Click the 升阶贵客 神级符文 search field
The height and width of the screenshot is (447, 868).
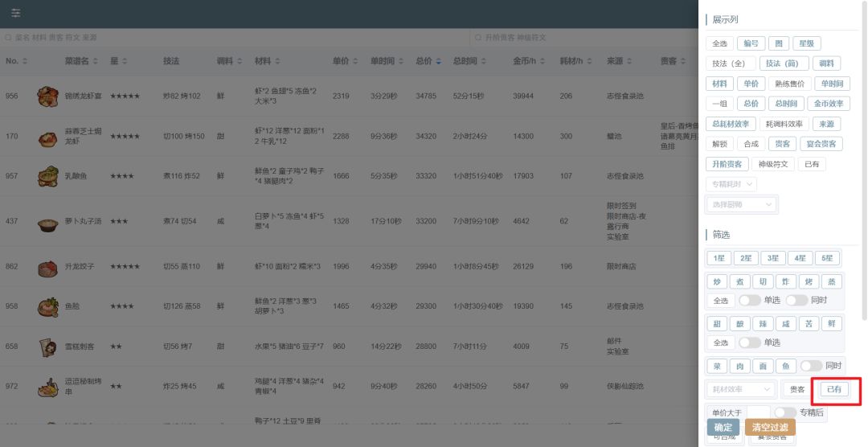tap(583, 38)
